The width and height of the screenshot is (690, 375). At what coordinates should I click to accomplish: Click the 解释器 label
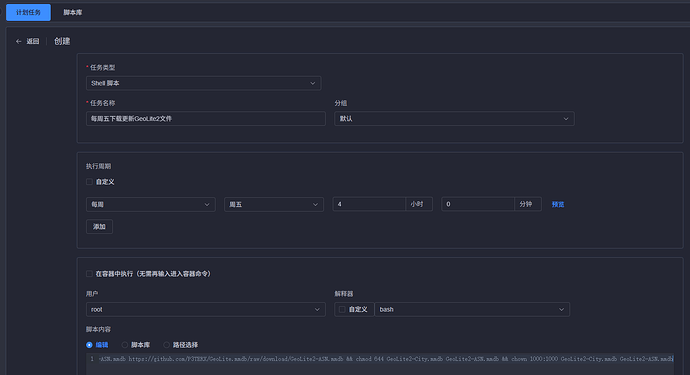click(x=344, y=294)
